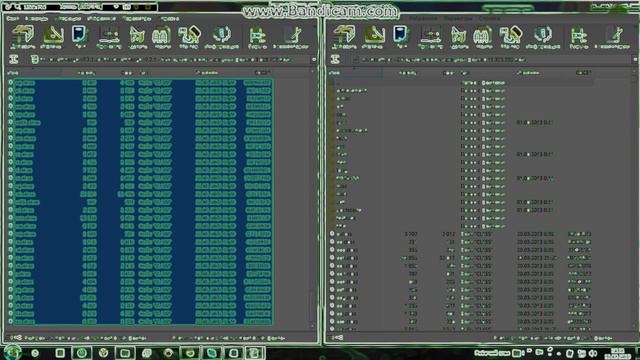This screenshot has width=640, height=360.
Task: Click the View icon in left WinRAR window
Action: 109,36
